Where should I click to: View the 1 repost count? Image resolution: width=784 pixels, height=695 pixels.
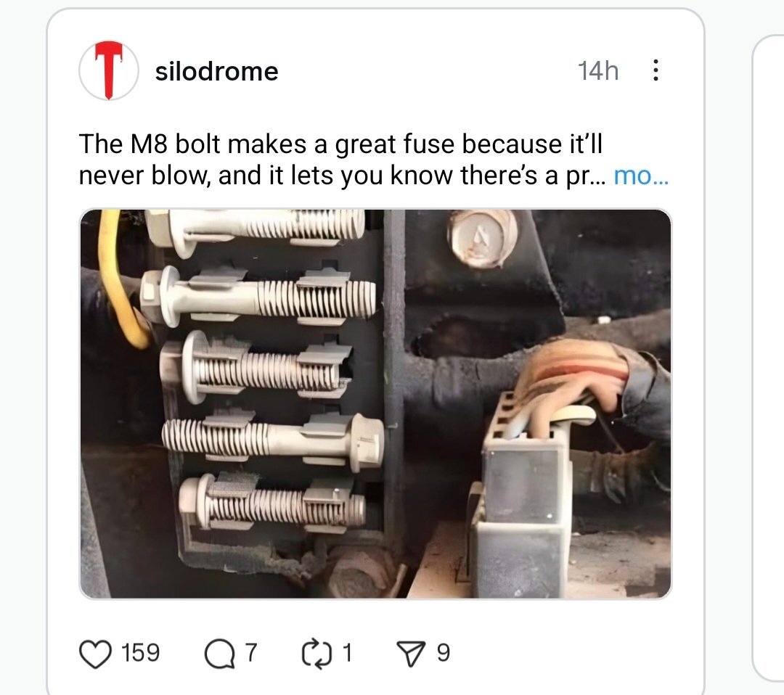coord(347,653)
